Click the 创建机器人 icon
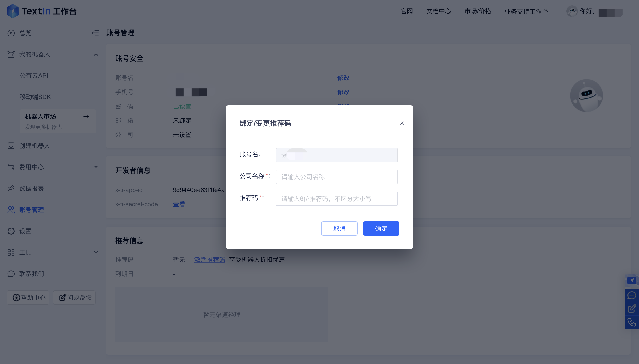This screenshot has height=364, width=639. coord(11,146)
